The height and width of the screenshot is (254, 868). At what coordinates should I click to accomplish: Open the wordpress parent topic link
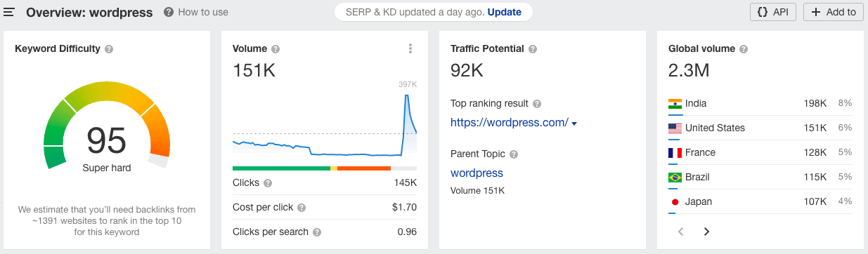pyautogui.click(x=477, y=173)
